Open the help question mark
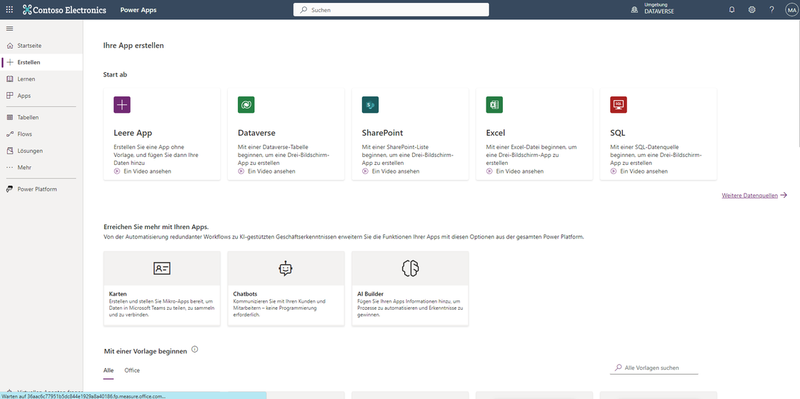Viewport: 800px width, 399px height. (771, 10)
